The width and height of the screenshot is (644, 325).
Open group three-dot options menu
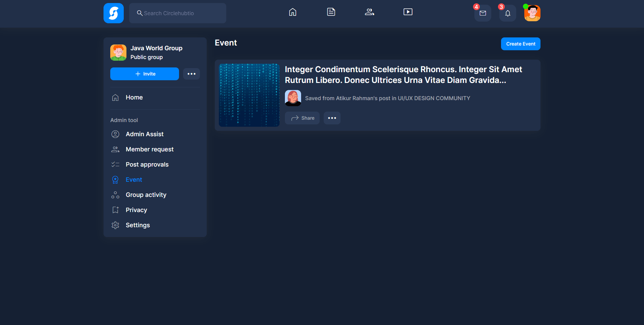(x=192, y=74)
